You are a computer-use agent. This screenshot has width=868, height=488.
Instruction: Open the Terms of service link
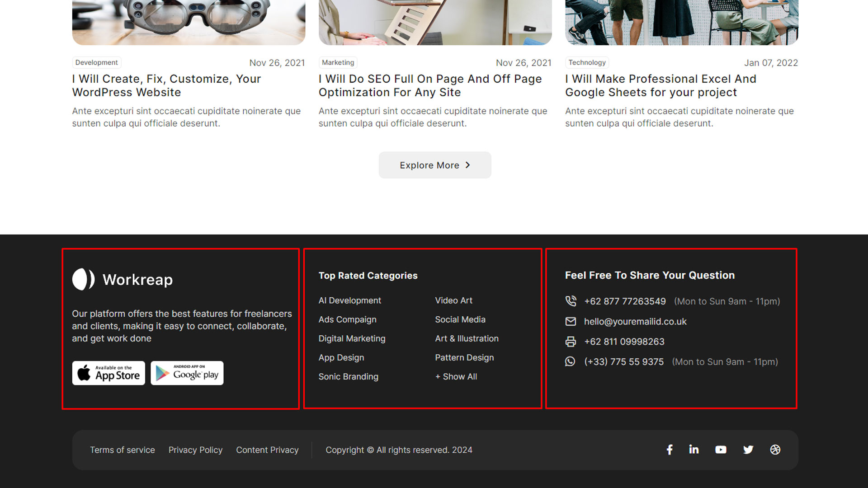point(123,450)
